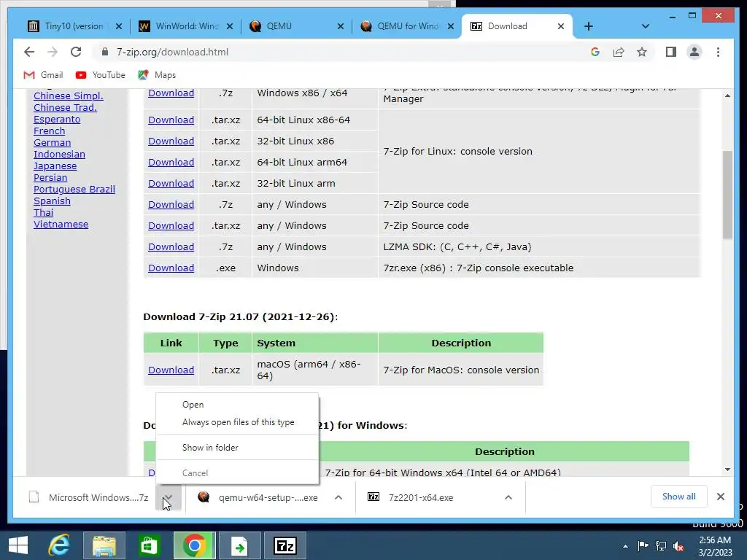Switch language to Portuguese Brazil
This screenshot has height=560, width=747.
tap(74, 189)
